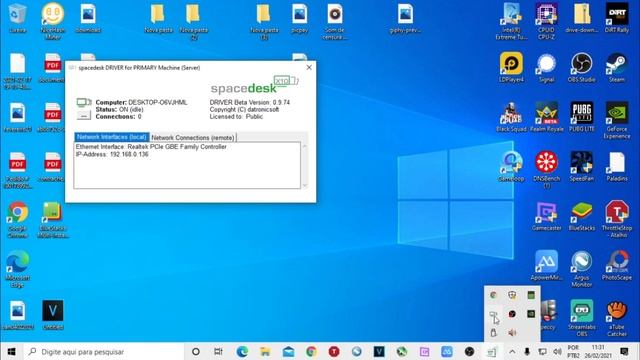
Task: Open File Explorer from the taskbar
Action: click(265, 351)
